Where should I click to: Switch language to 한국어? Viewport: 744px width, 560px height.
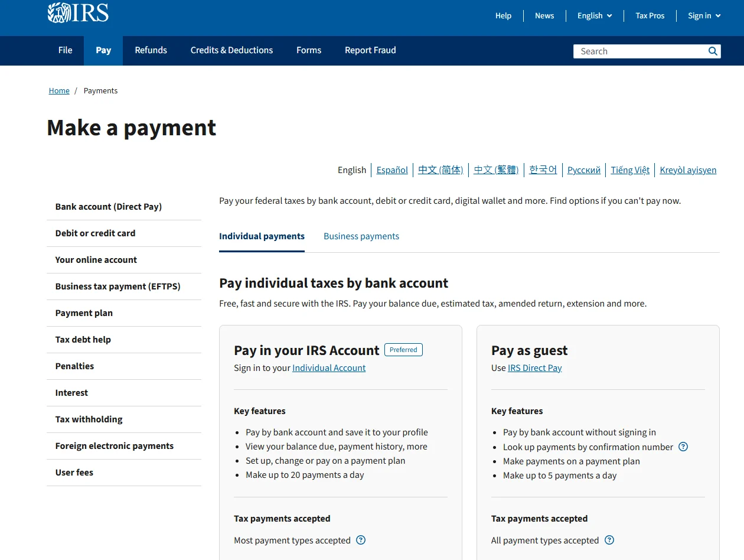coord(543,170)
